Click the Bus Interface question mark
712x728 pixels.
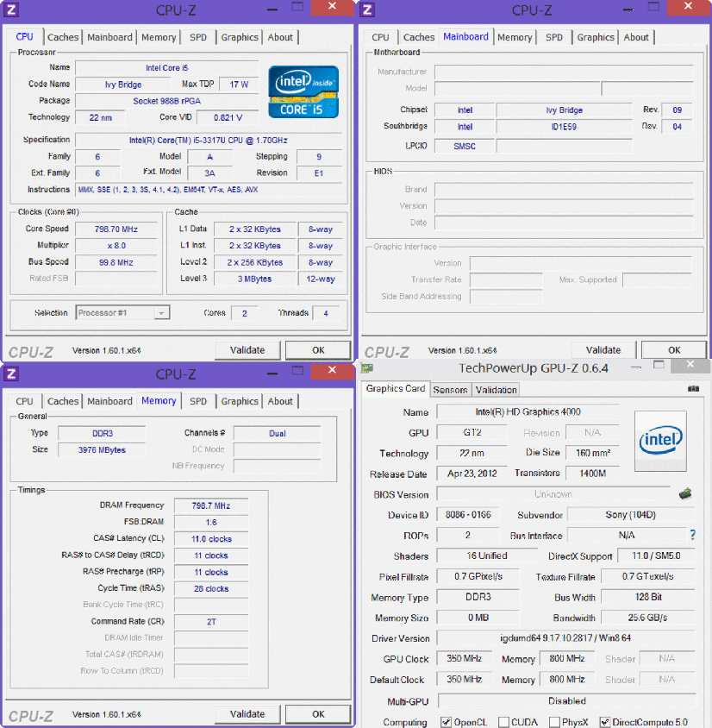coord(692,535)
